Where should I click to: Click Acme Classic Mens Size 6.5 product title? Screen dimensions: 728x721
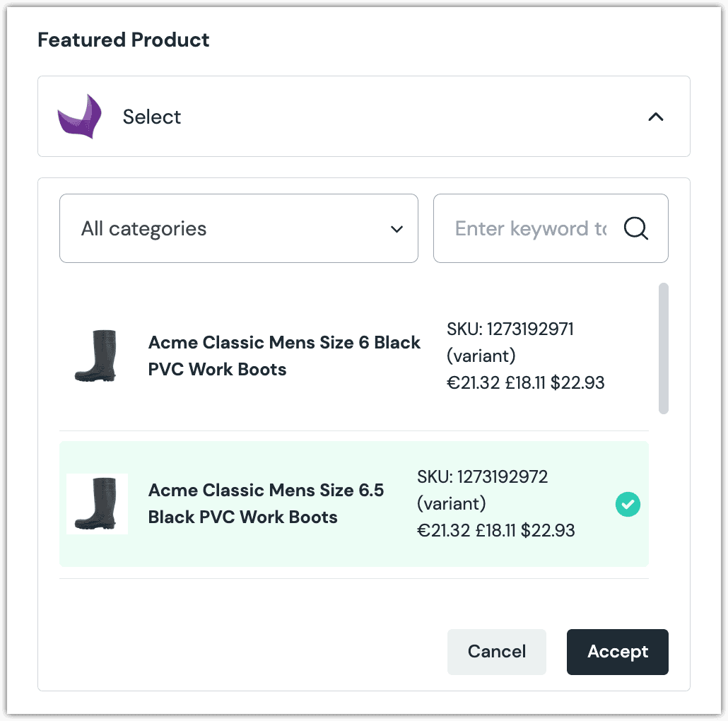[x=266, y=503]
